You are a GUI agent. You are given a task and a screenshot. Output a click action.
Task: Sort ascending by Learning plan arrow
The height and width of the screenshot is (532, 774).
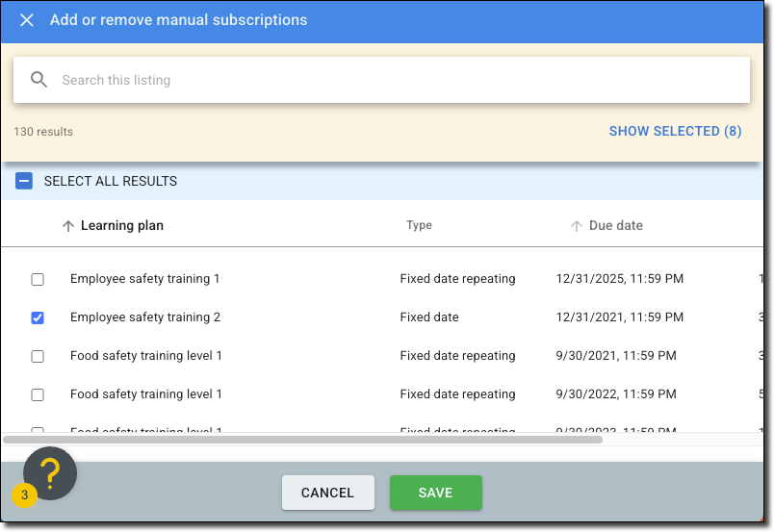tap(67, 226)
